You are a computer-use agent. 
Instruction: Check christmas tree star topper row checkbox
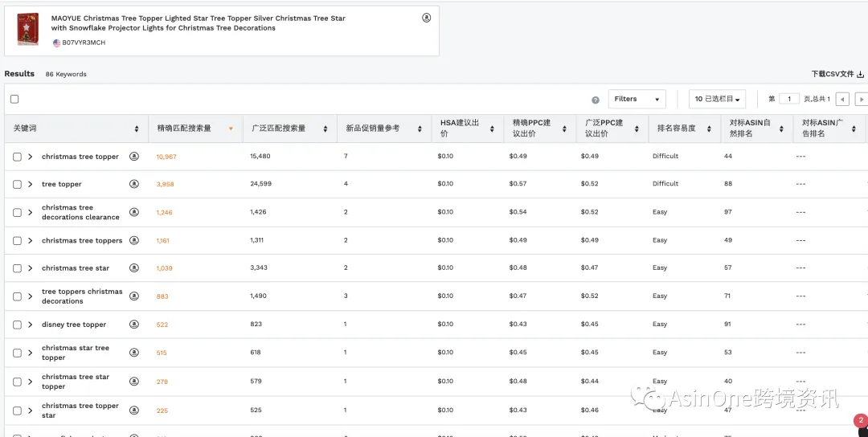click(17, 382)
